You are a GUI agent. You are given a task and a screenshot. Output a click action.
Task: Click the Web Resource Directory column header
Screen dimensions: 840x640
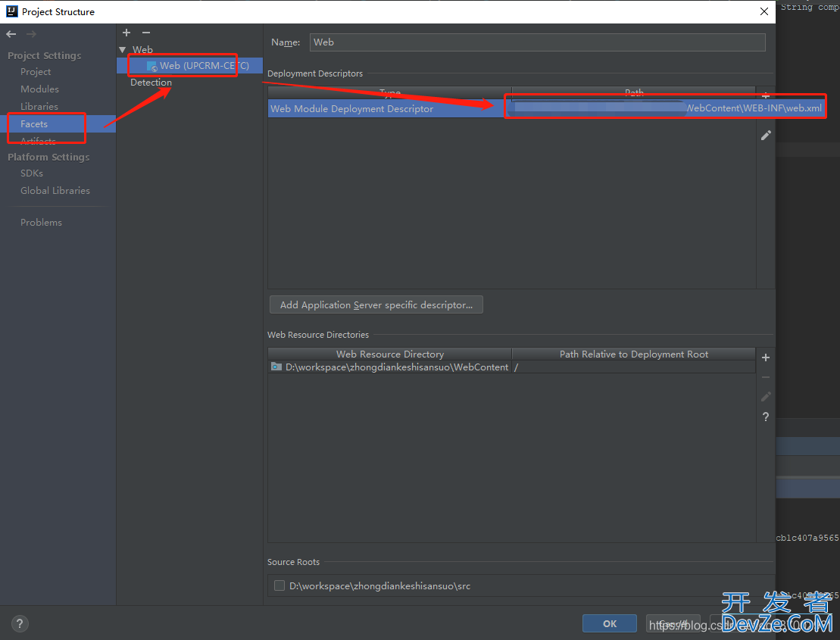pos(390,354)
